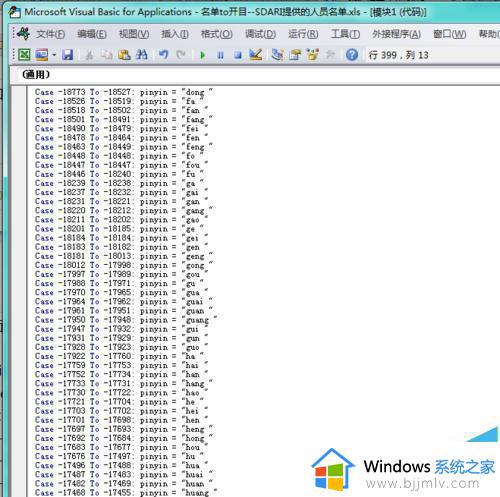
Task: Open the 窗口(W) menu
Action: point(449,34)
